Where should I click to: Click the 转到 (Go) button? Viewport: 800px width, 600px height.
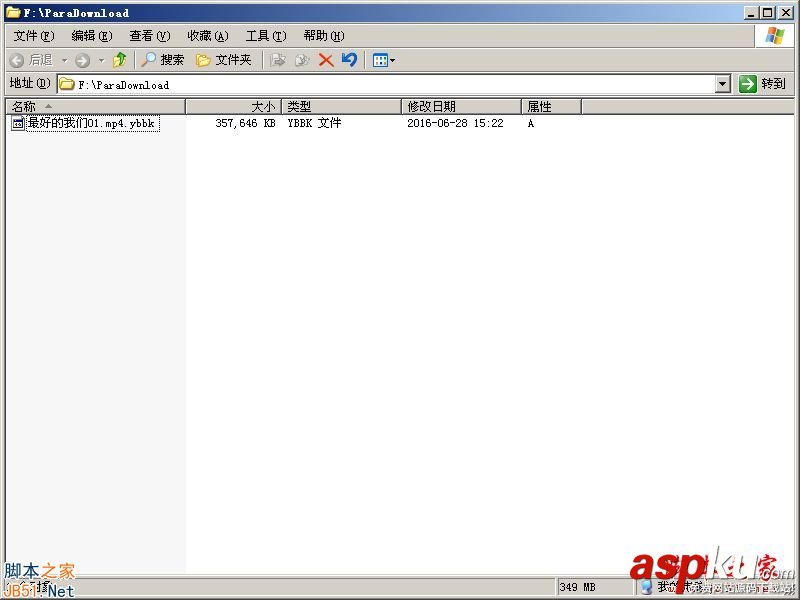pyautogui.click(x=763, y=84)
